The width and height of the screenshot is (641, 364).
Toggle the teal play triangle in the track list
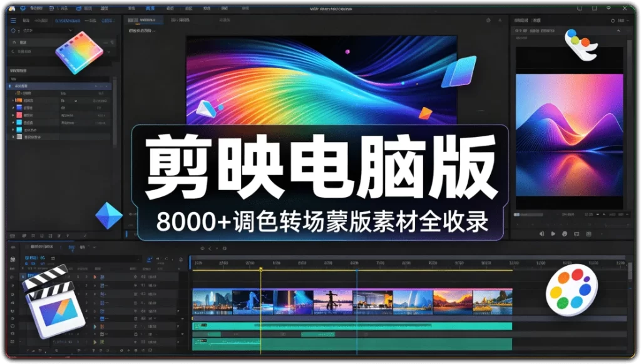coord(95,327)
